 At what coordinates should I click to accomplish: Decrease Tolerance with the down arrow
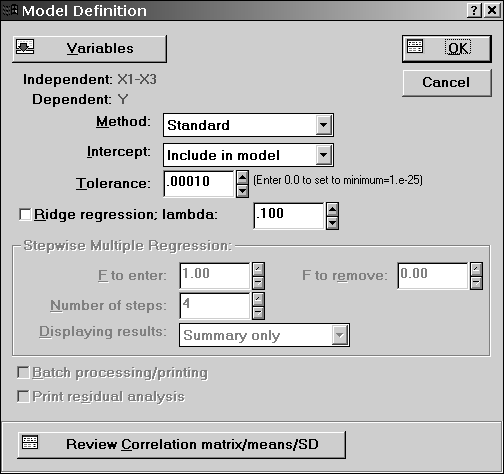[242, 191]
